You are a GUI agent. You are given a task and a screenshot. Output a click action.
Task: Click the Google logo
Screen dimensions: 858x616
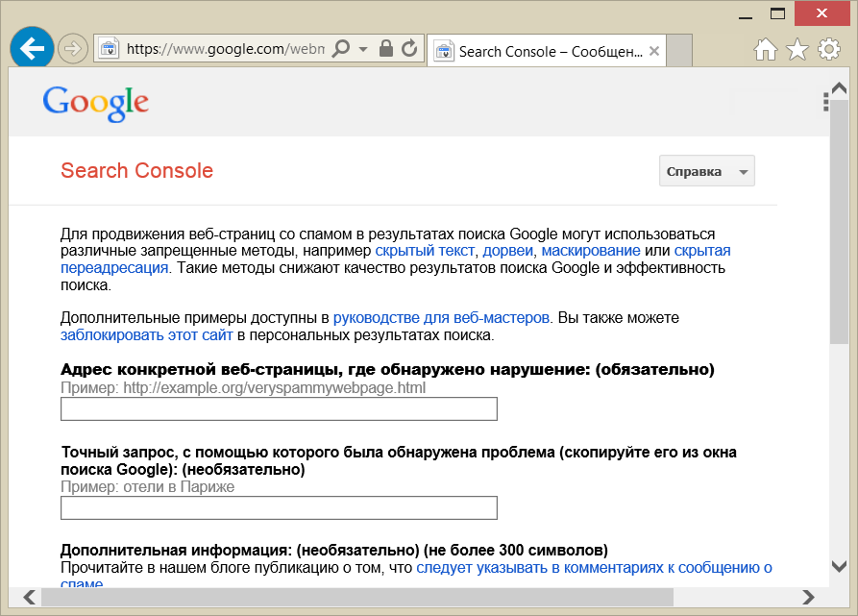pos(96,103)
